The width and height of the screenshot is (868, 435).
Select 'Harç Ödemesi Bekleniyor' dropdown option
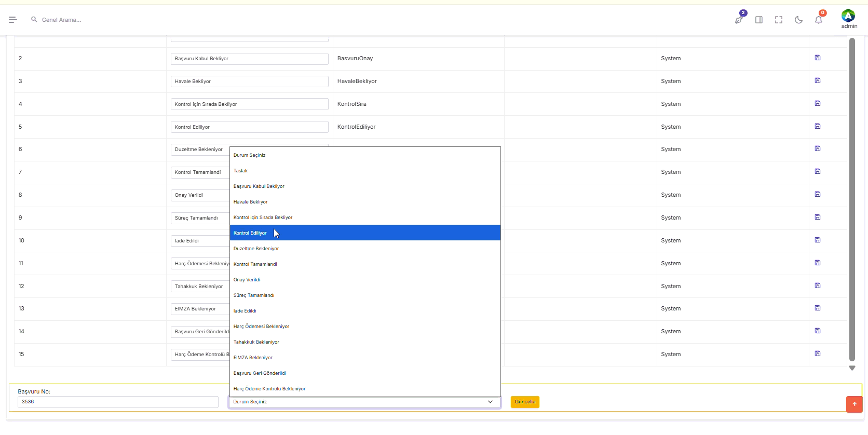(365, 327)
